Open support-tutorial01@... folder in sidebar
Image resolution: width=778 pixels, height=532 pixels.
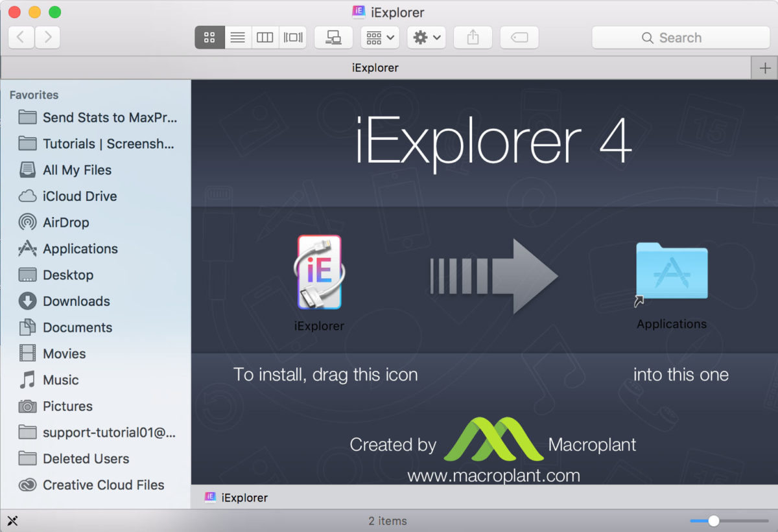point(98,432)
